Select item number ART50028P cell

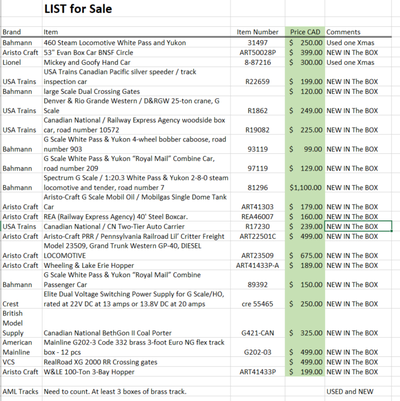[x=258, y=53]
